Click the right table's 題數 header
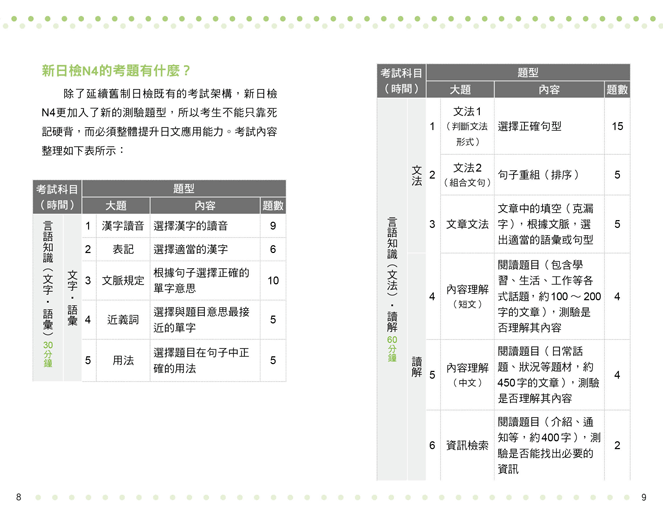 click(617, 90)
